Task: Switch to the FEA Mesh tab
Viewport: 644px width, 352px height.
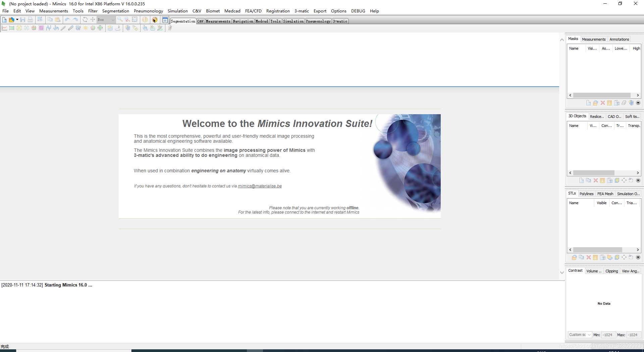Action: coord(605,194)
